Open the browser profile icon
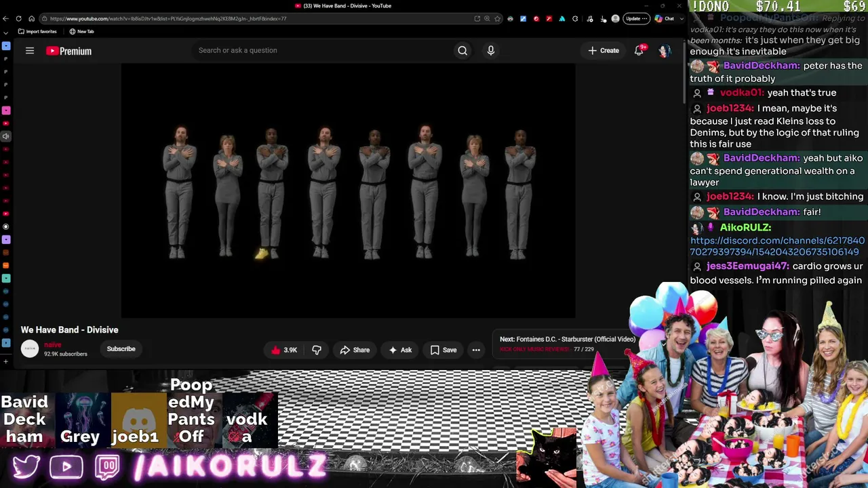 click(x=615, y=18)
